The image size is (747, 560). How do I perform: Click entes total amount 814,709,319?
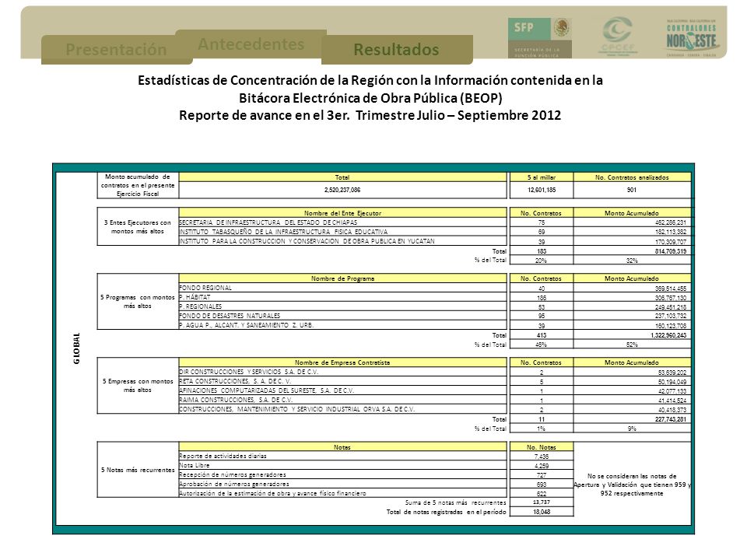[x=670, y=251]
